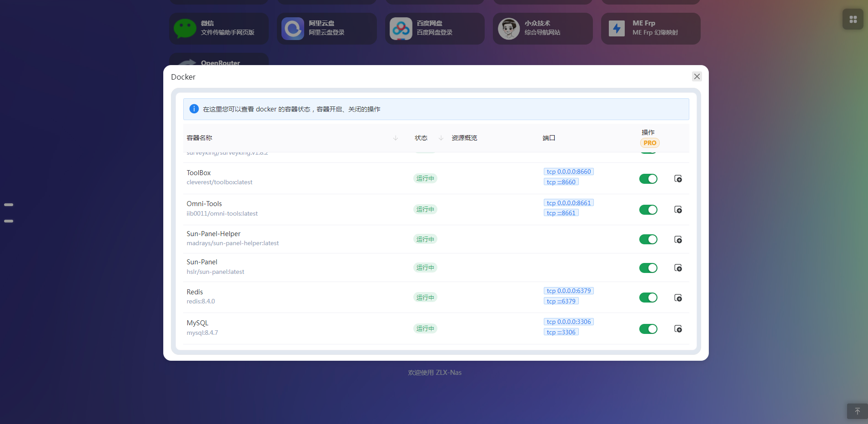Click the tcp 0.0.0.0:8660 port tag
Viewport: 868px width, 424px height.
point(568,172)
